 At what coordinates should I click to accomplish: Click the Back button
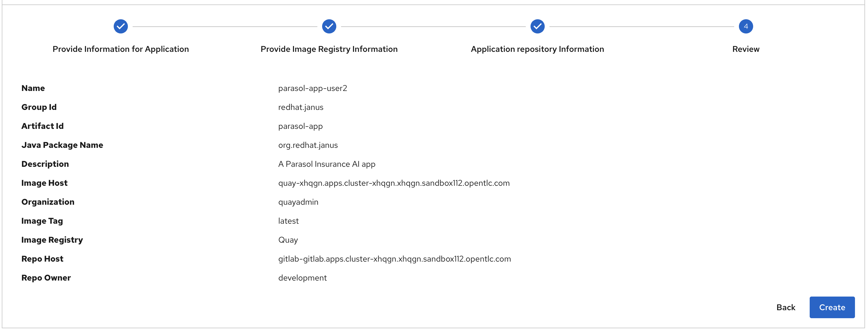[x=786, y=308]
